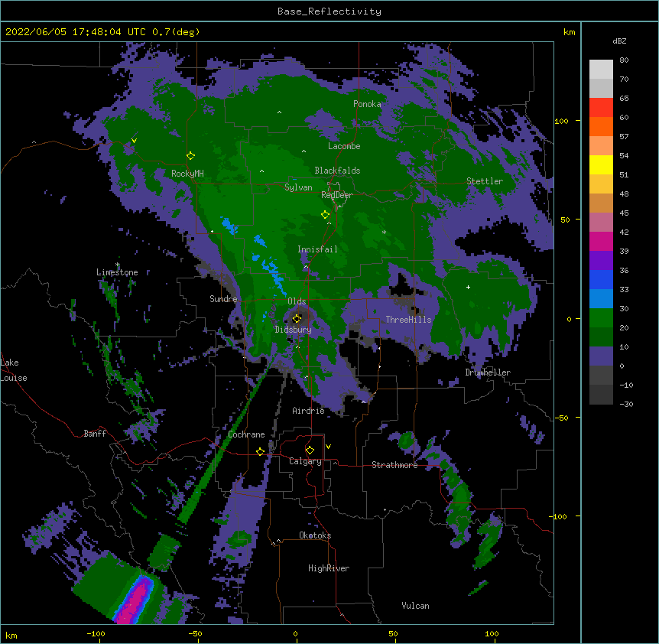Viewport: 659px width, 644px height.
Task: Pick the yellow 51-54 dBZ legend swatch
Action: [601, 164]
